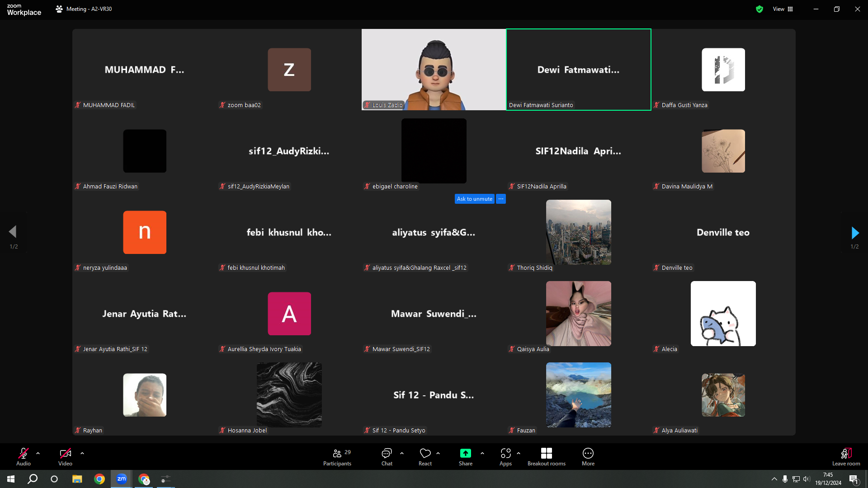This screenshot has width=868, height=488.
Task: Open the View layout menu
Action: point(783,9)
